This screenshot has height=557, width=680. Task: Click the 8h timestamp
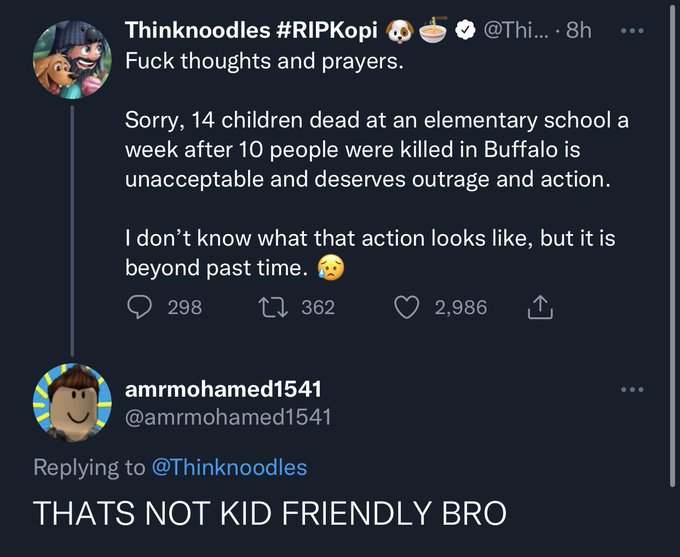point(577,31)
